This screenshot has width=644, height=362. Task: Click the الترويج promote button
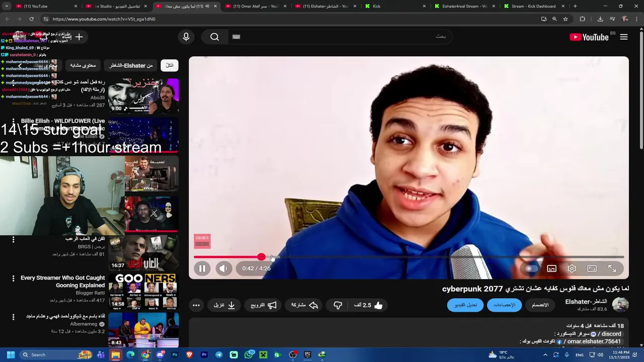(x=264, y=305)
